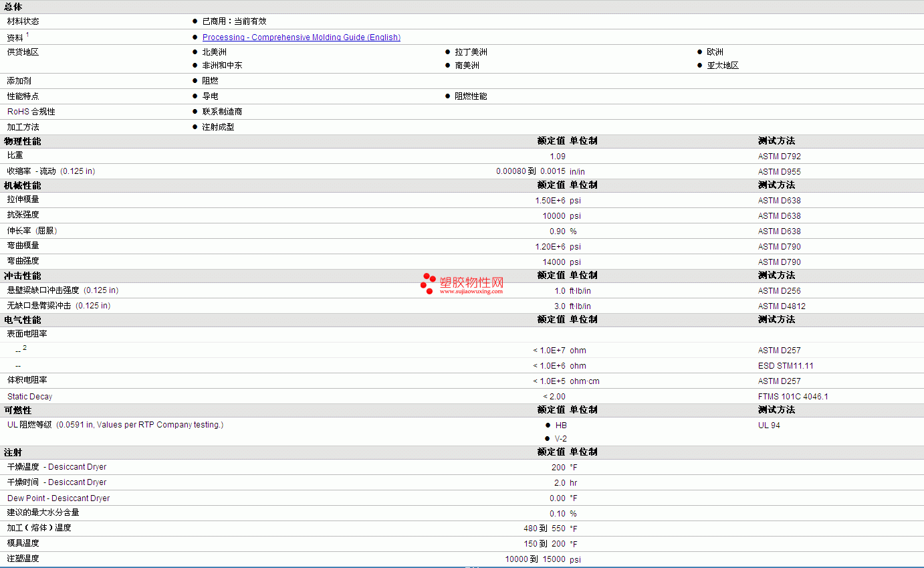The image size is (924, 568).
Task: Click the HB flame rating
Action: pos(560,425)
